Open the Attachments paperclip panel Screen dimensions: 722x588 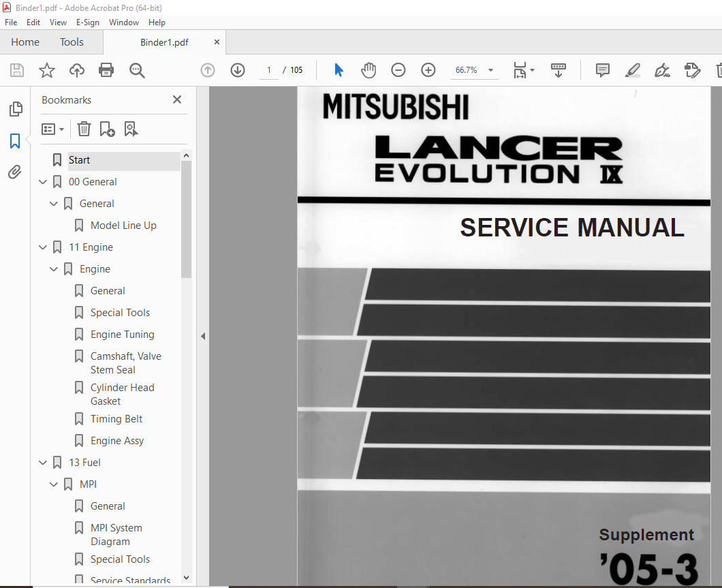click(15, 172)
